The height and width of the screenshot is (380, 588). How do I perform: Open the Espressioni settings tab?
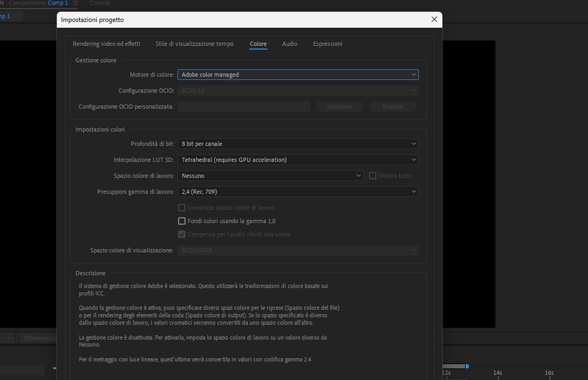click(327, 44)
